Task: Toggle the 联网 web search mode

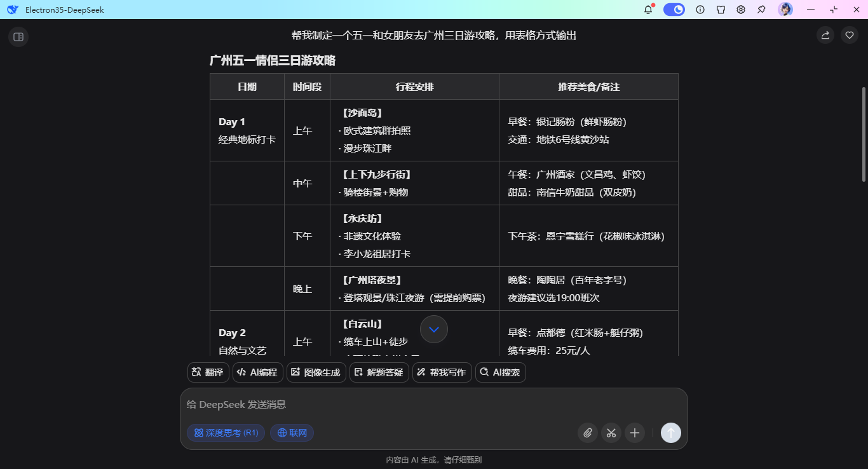Action: [292, 433]
